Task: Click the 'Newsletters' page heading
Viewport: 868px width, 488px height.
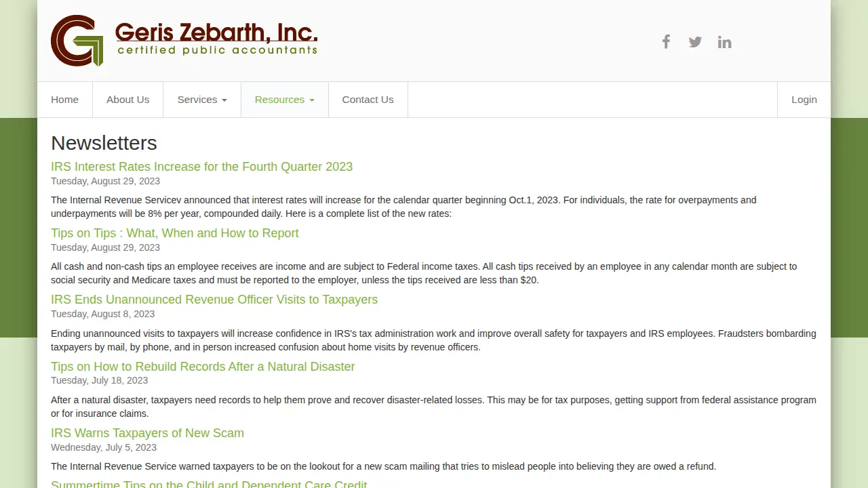Action: click(x=104, y=143)
